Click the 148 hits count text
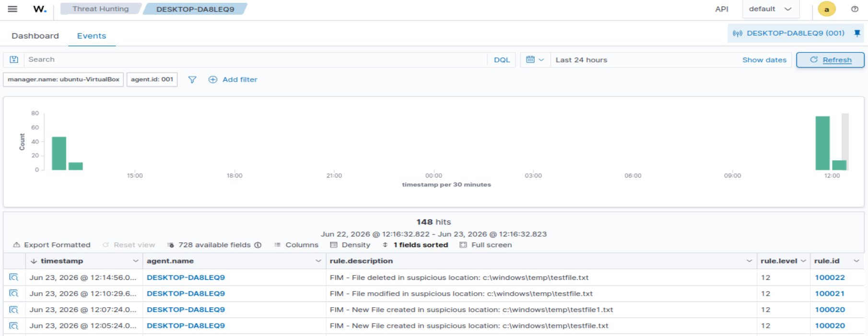 434,222
